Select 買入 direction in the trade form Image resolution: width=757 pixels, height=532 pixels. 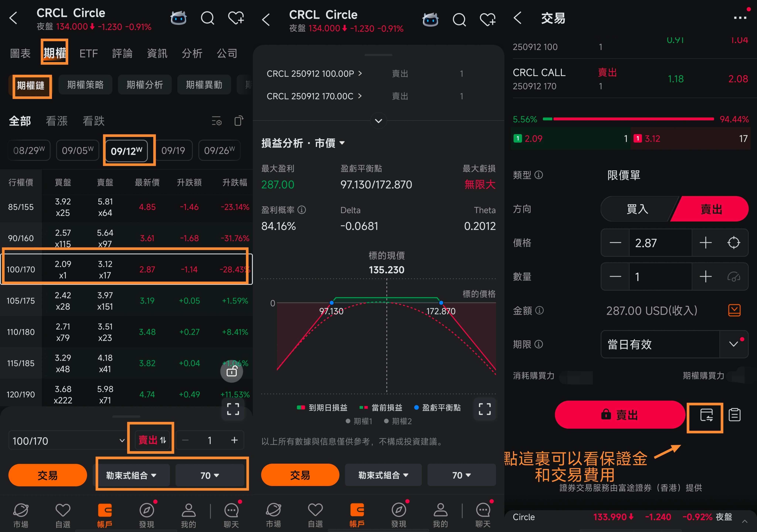[x=637, y=209]
